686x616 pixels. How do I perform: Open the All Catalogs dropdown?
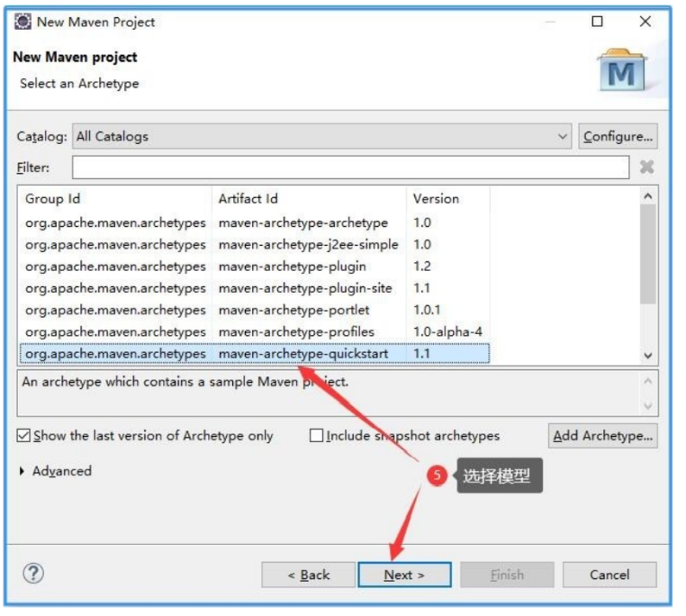[x=321, y=136]
